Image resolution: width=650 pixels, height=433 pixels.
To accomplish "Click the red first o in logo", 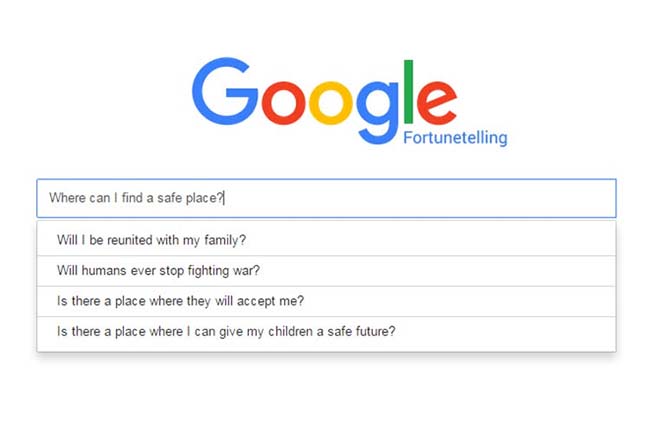I will pyautogui.click(x=284, y=103).
